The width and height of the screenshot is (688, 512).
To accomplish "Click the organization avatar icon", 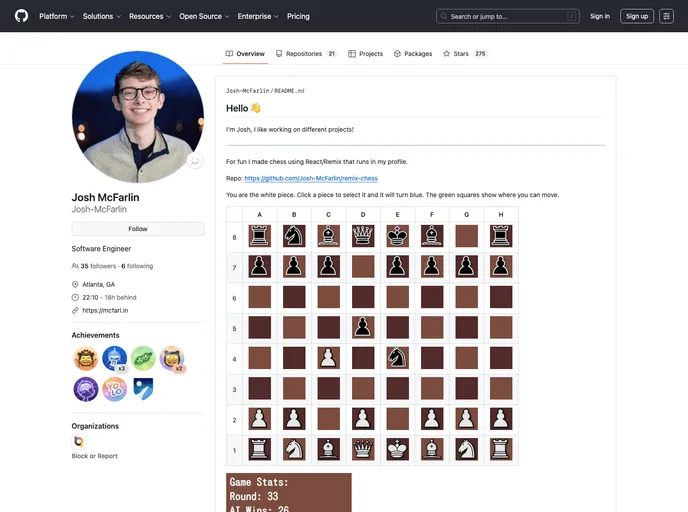I will (x=79, y=441).
